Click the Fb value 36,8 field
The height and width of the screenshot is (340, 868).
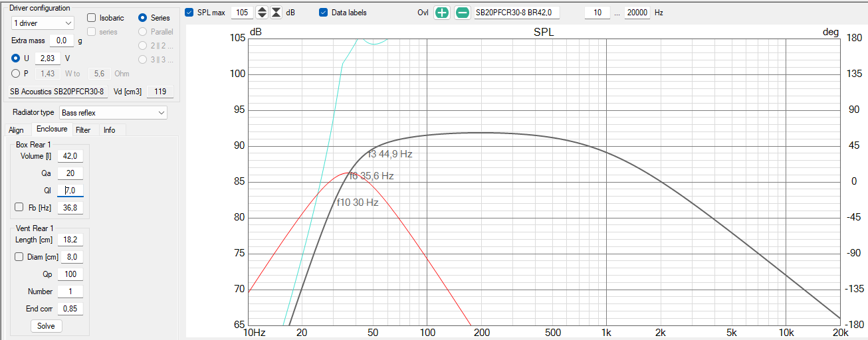(x=70, y=208)
